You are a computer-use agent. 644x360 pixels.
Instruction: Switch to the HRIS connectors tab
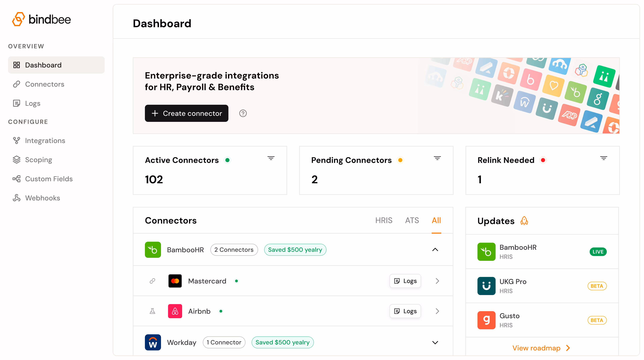(384, 220)
